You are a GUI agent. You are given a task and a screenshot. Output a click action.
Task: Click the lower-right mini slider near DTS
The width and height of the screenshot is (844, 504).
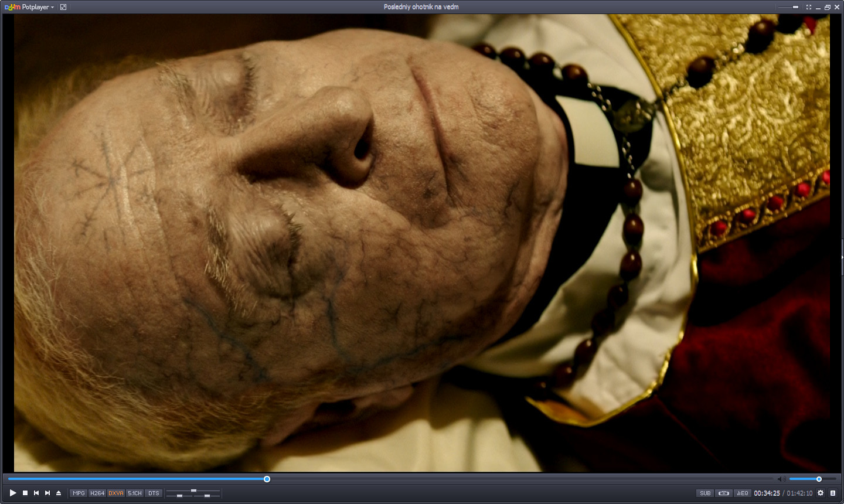click(x=207, y=496)
